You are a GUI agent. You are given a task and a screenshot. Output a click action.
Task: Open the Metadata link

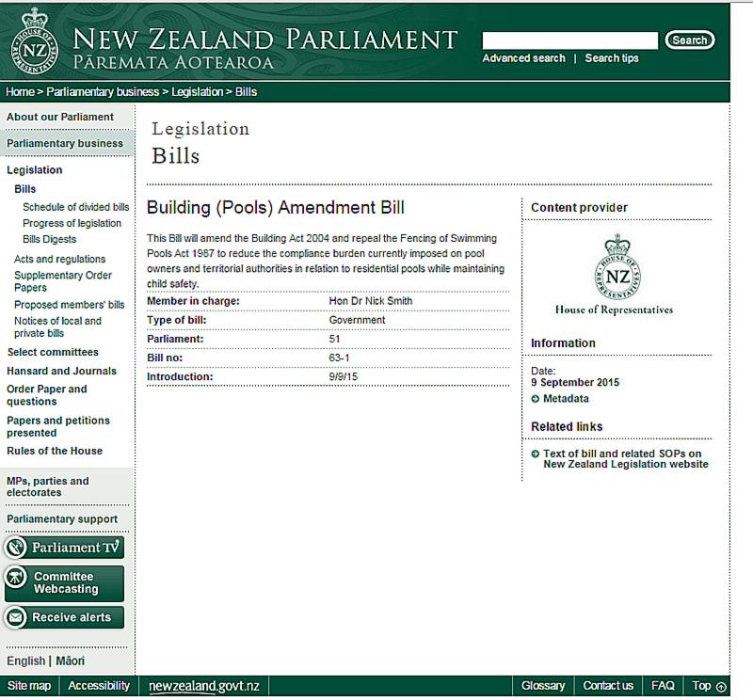pyautogui.click(x=566, y=399)
